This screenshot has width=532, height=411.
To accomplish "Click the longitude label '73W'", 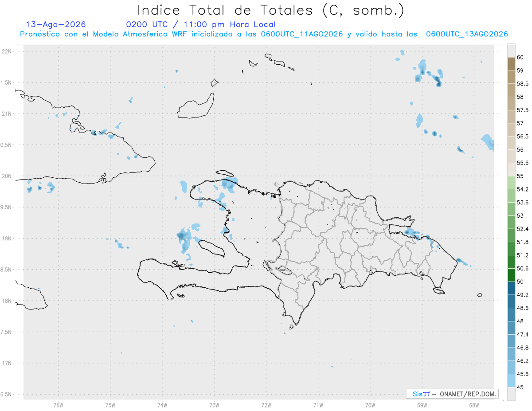I will click(x=214, y=405).
